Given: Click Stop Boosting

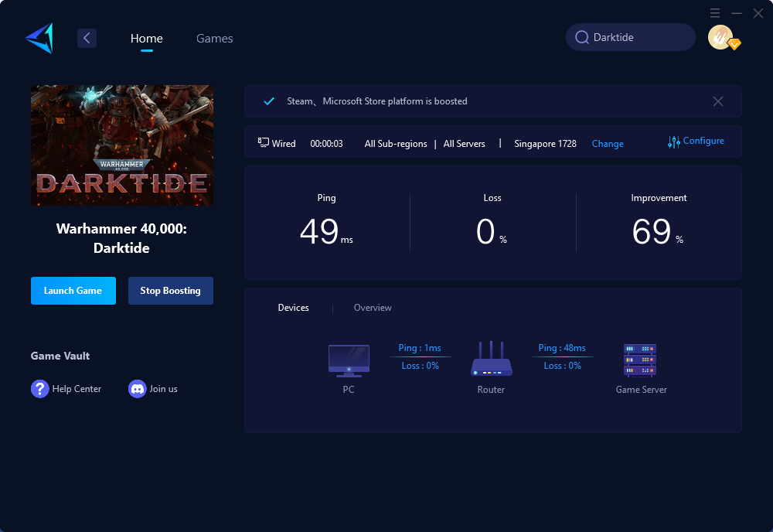Looking at the screenshot, I should click(171, 291).
